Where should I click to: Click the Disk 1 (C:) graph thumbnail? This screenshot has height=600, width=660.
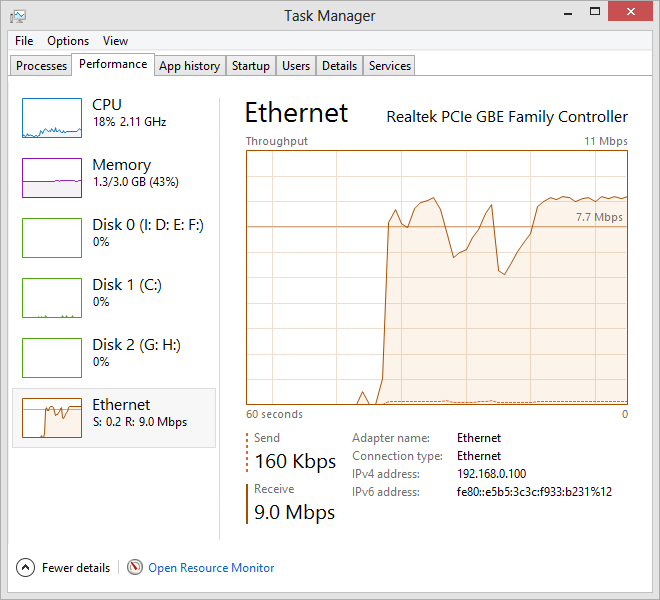[52, 298]
